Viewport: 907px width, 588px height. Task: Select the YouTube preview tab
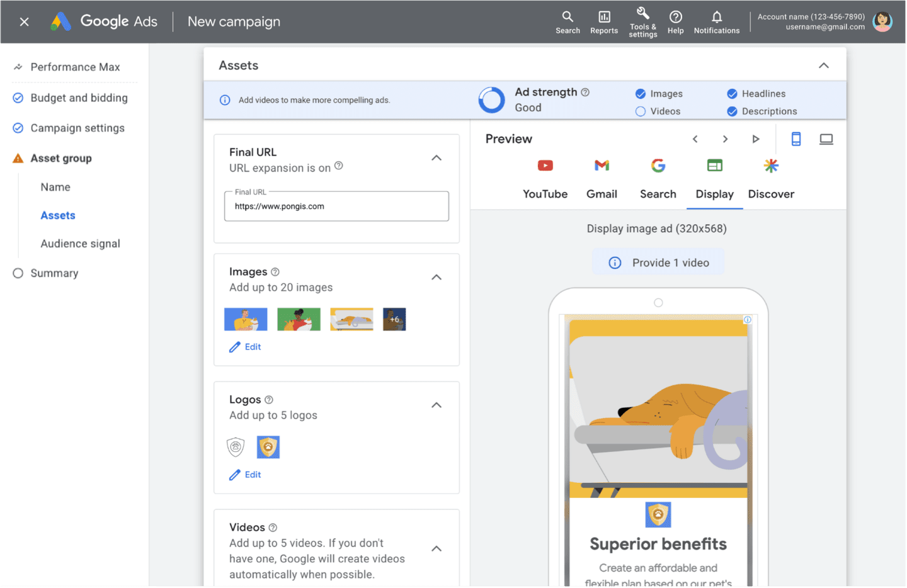tap(545, 179)
